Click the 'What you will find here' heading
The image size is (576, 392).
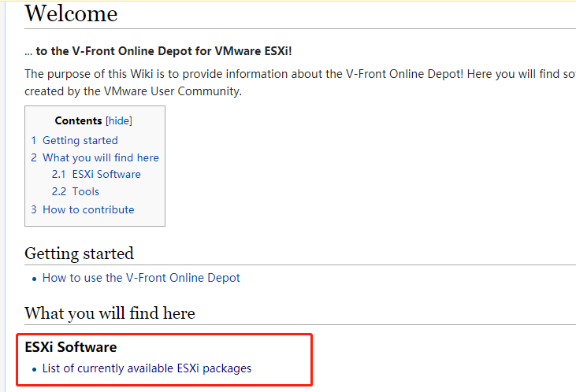pos(110,313)
